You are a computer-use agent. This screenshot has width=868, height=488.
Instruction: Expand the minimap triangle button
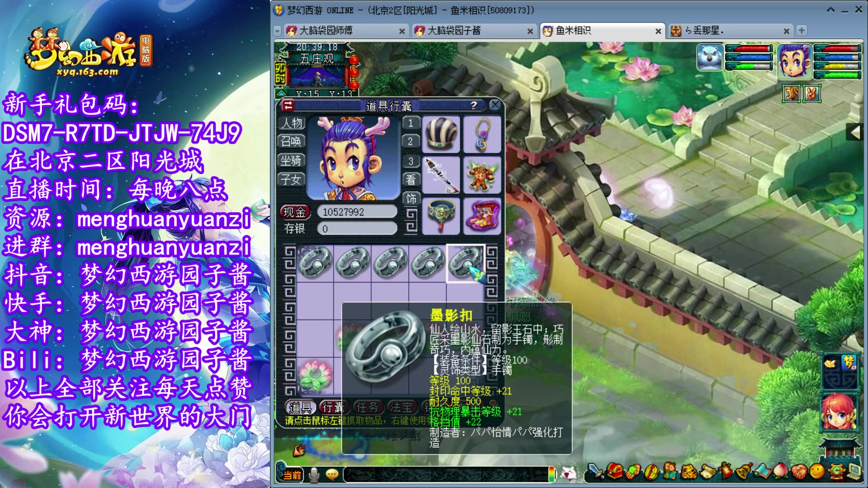[281, 94]
